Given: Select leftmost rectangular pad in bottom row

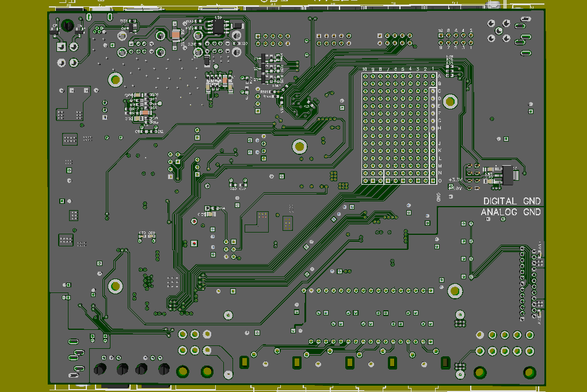Looking at the screenshot, I should click(x=244, y=362).
